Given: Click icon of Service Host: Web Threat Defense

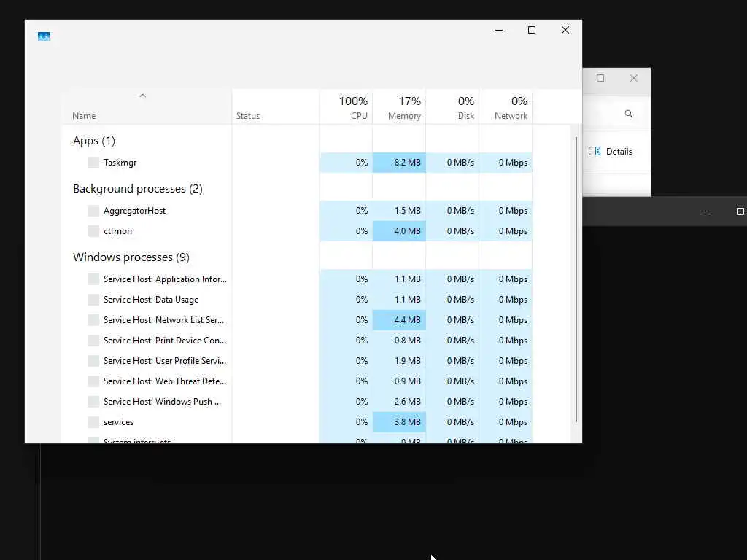Looking at the screenshot, I should click(93, 381).
